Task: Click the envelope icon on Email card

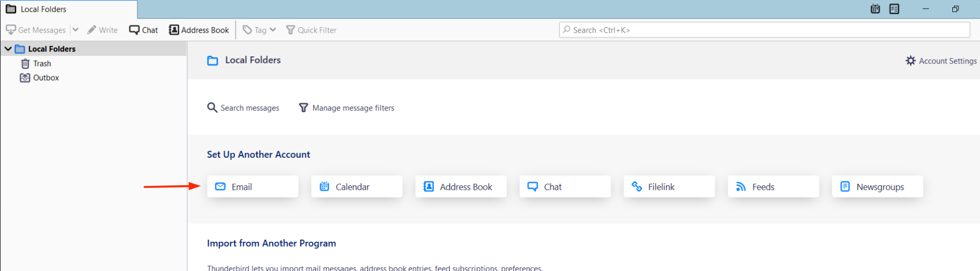Action: point(220,186)
